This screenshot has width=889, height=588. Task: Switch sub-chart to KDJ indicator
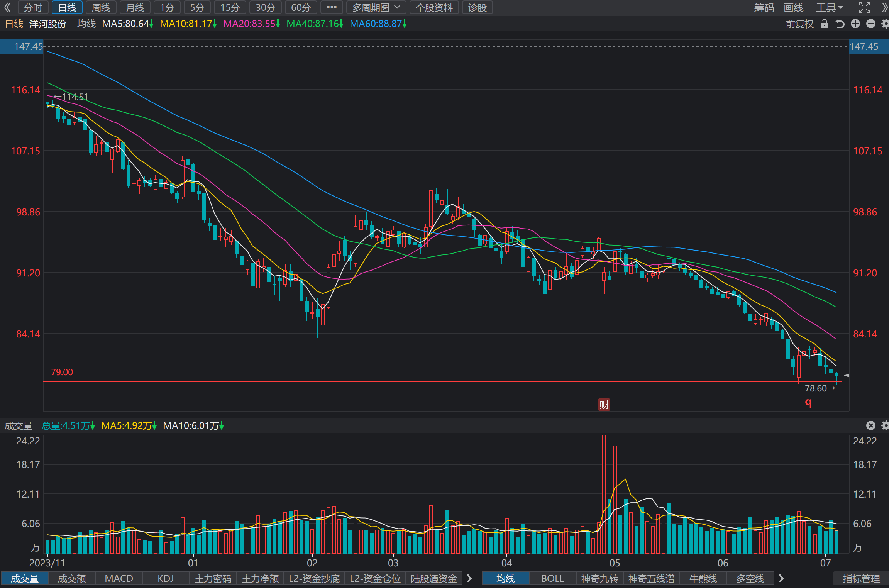[166, 578]
